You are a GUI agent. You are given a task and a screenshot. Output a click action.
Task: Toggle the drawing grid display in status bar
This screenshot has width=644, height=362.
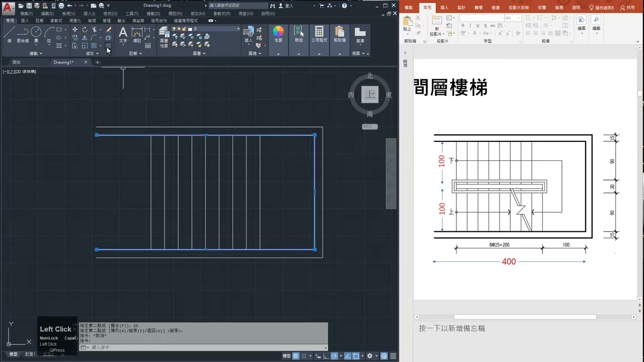point(296,356)
